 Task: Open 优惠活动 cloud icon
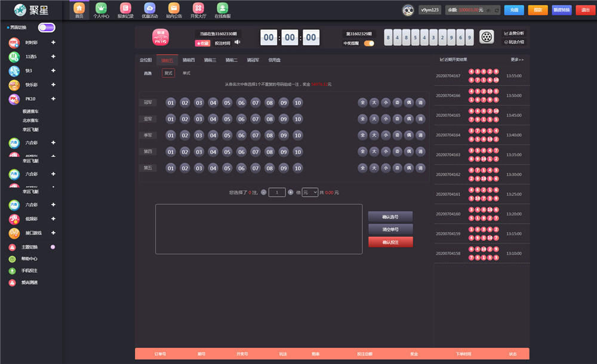point(149,8)
